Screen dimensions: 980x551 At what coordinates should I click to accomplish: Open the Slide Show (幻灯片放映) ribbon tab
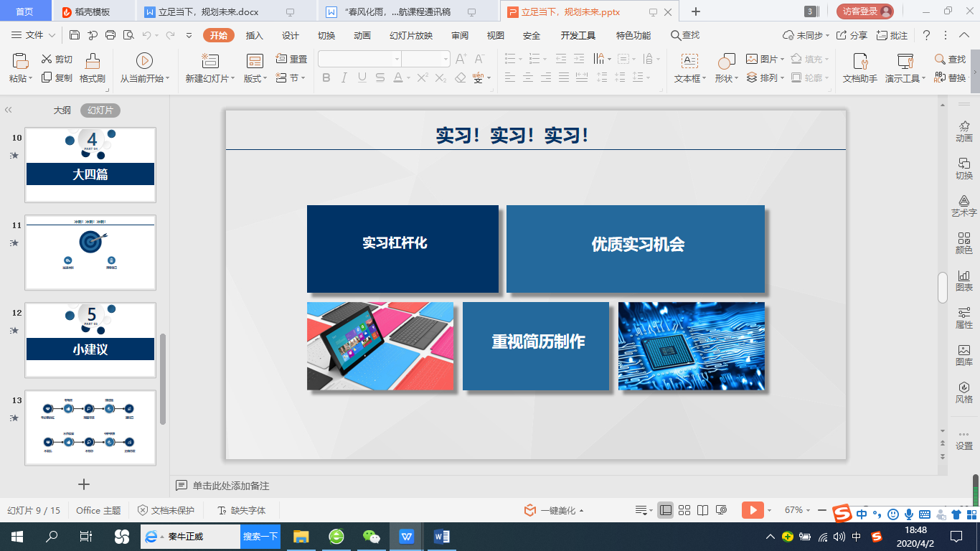point(411,35)
